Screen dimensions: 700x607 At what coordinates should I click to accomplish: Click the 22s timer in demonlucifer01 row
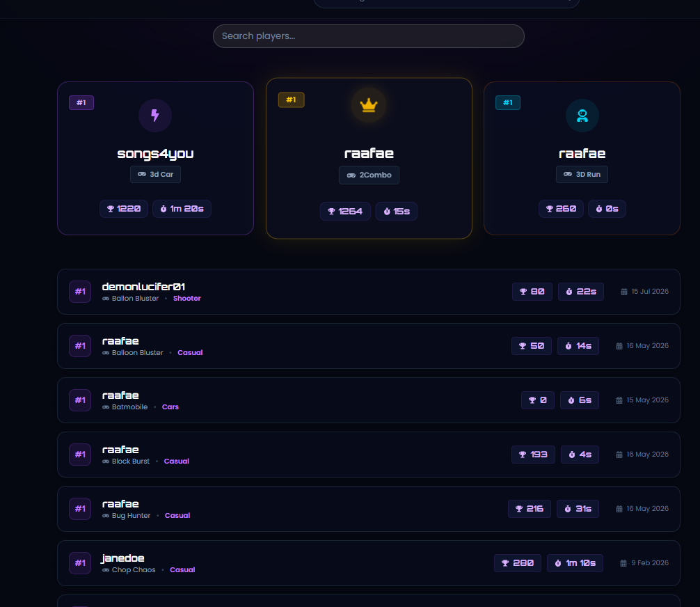tap(581, 292)
